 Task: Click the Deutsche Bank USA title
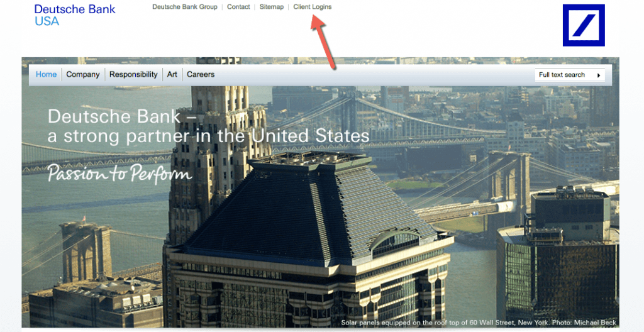coord(75,15)
